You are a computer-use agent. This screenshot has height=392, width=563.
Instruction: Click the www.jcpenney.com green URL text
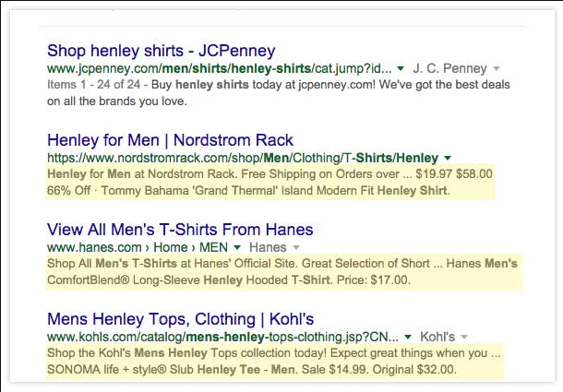220,68
